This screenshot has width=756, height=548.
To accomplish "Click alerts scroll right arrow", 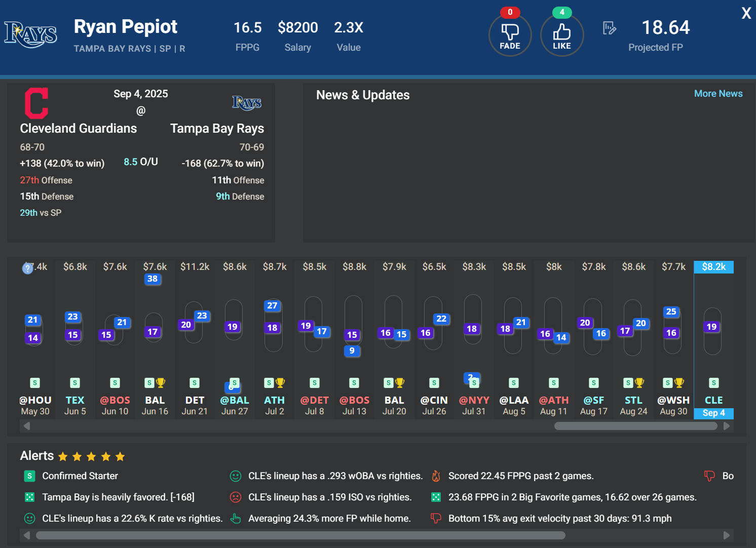I will click(727, 535).
